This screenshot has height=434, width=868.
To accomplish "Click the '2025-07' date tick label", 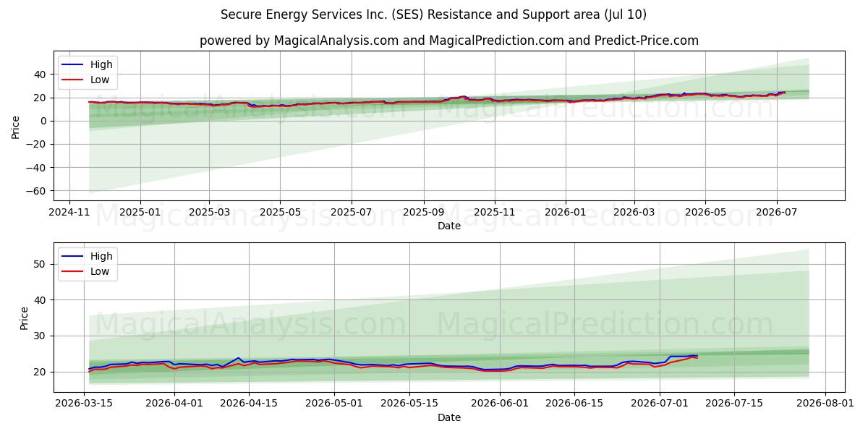I will click(x=351, y=213).
